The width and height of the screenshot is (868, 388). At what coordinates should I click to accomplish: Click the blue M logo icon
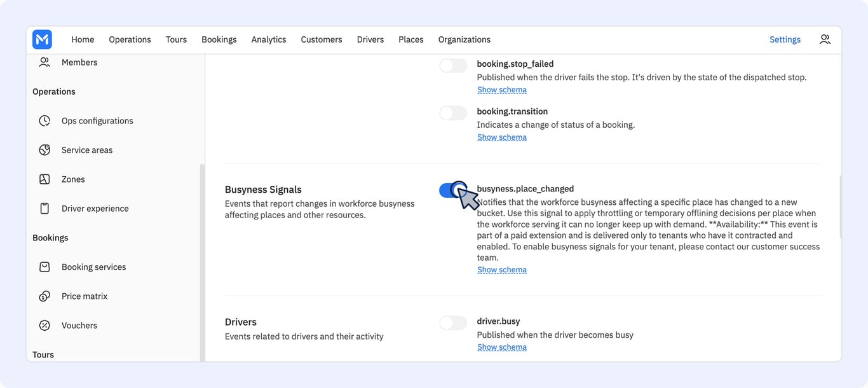pos(42,39)
